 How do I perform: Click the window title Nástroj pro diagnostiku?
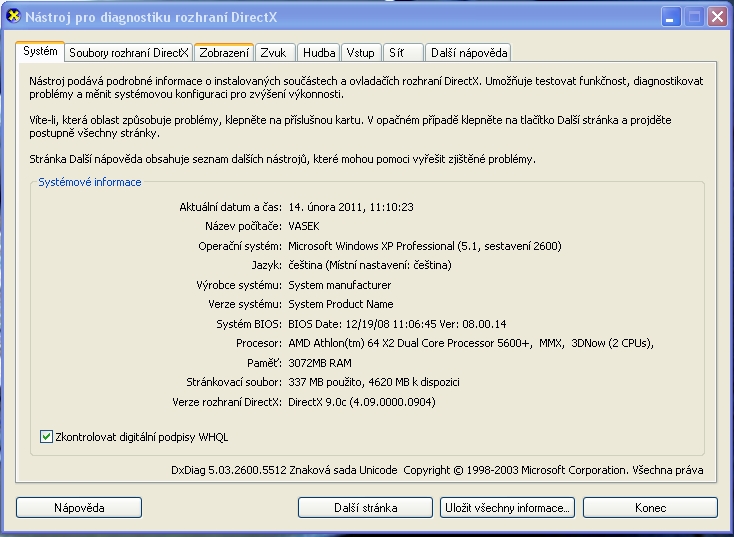pyautogui.click(x=151, y=17)
